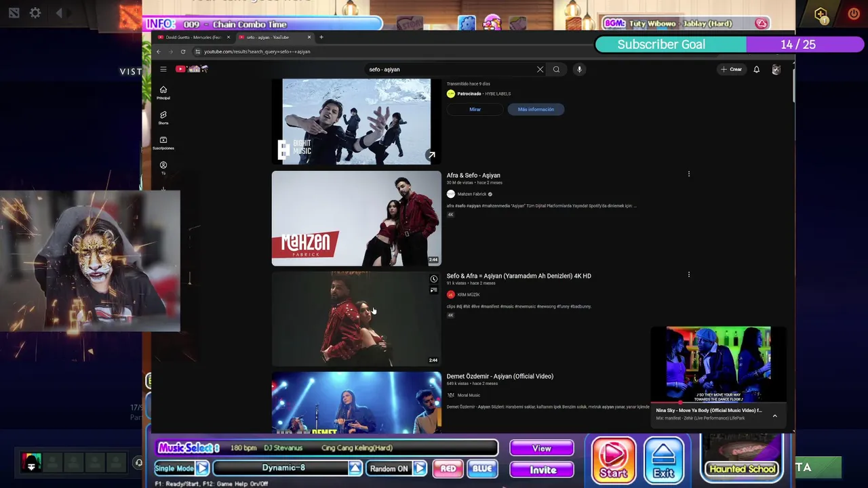Click the Nina Sky miniplayer video
The image size is (868, 488).
[718, 365]
